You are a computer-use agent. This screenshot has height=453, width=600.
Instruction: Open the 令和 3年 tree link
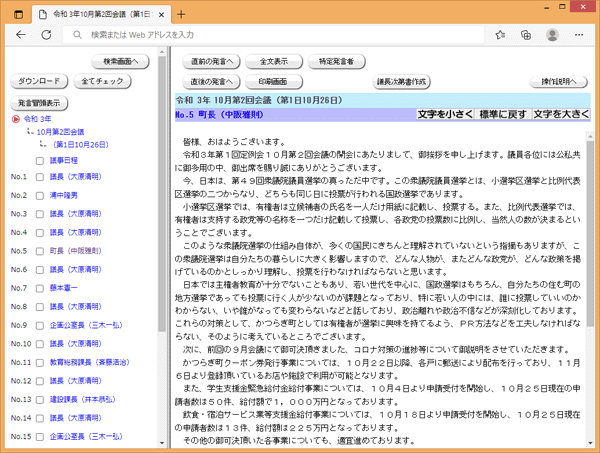38,119
